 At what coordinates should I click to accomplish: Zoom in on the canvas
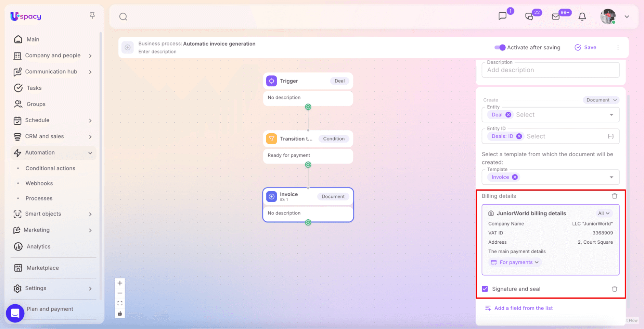click(x=120, y=283)
